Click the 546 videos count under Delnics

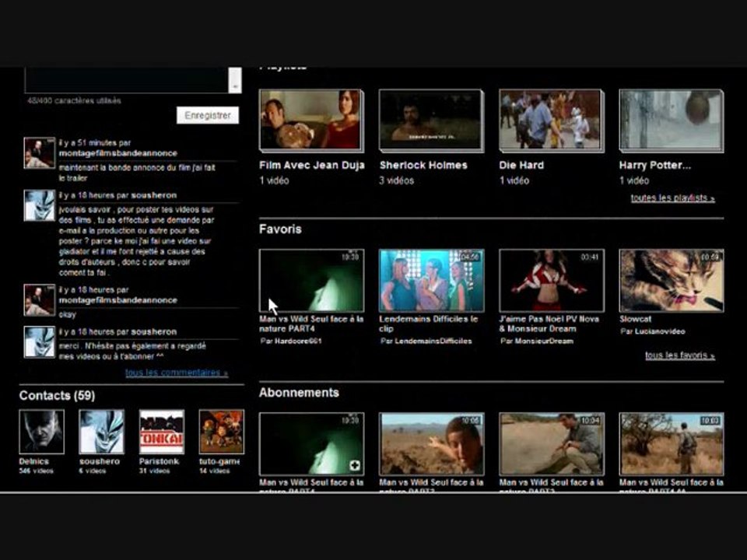click(x=37, y=471)
